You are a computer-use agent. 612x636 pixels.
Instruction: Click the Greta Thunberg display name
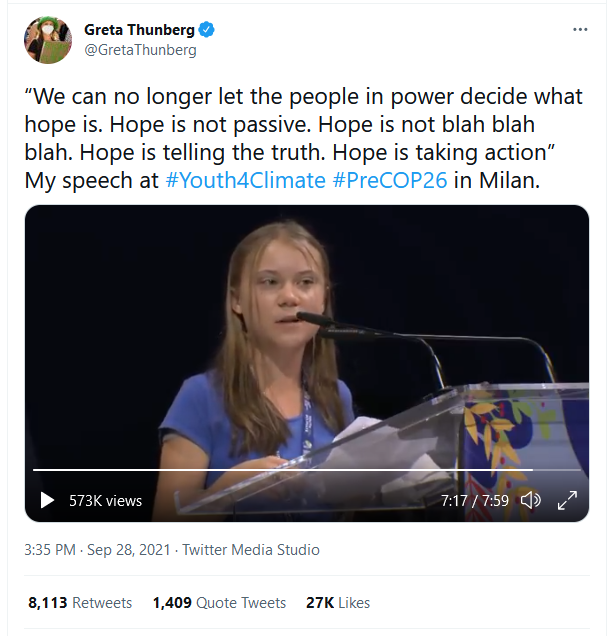140,30
